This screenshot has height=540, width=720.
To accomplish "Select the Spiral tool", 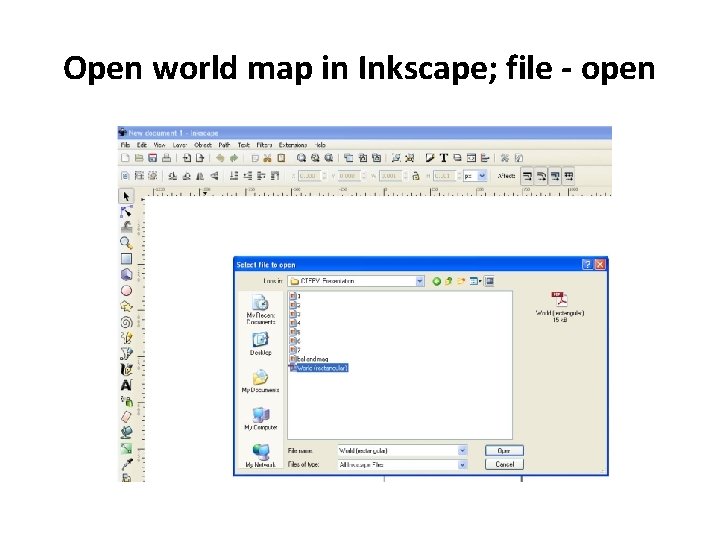I will pos(126,322).
